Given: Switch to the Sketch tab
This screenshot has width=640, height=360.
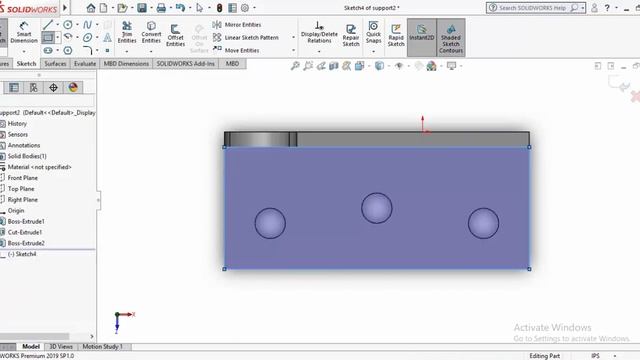Looking at the screenshot, I should pyautogui.click(x=27, y=64).
